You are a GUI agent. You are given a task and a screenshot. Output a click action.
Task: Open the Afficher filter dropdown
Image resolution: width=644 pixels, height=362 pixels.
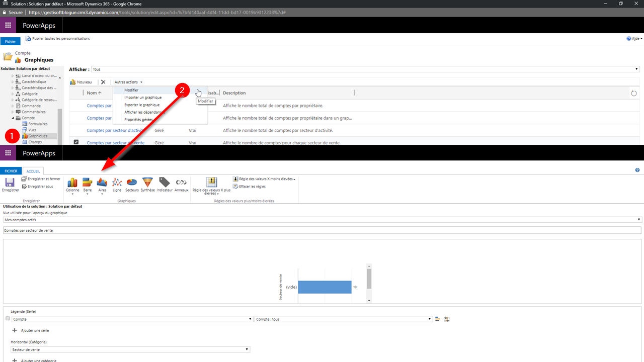coord(365,69)
